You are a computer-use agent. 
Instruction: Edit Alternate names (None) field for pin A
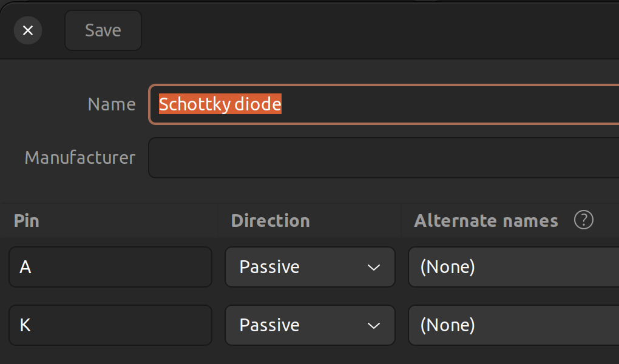(x=513, y=267)
